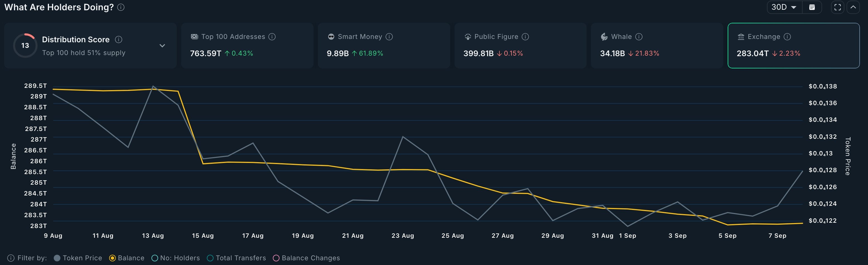Select the Whale metric card
868x265 pixels.
pyautogui.click(x=656, y=45)
